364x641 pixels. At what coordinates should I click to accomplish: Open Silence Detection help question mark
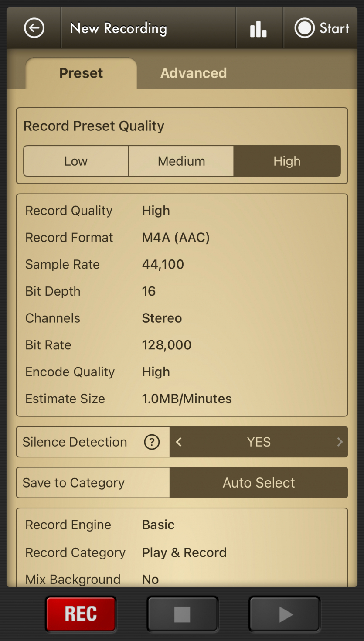[x=152, y=442]
